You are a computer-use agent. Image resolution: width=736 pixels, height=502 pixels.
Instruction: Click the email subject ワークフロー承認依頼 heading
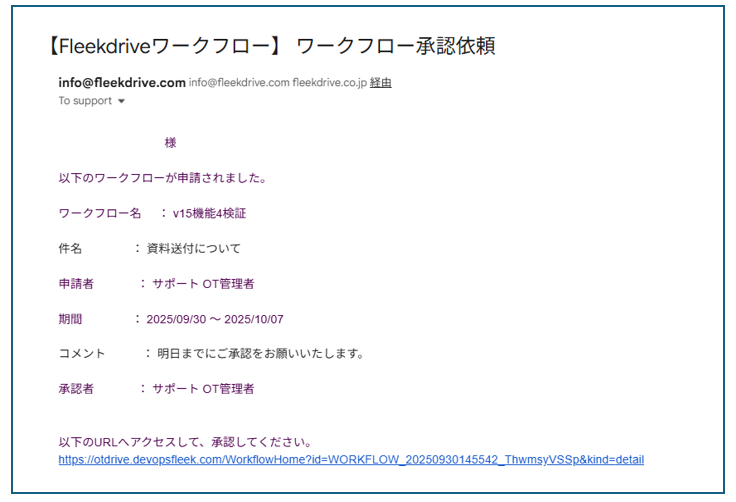[395, 46]
